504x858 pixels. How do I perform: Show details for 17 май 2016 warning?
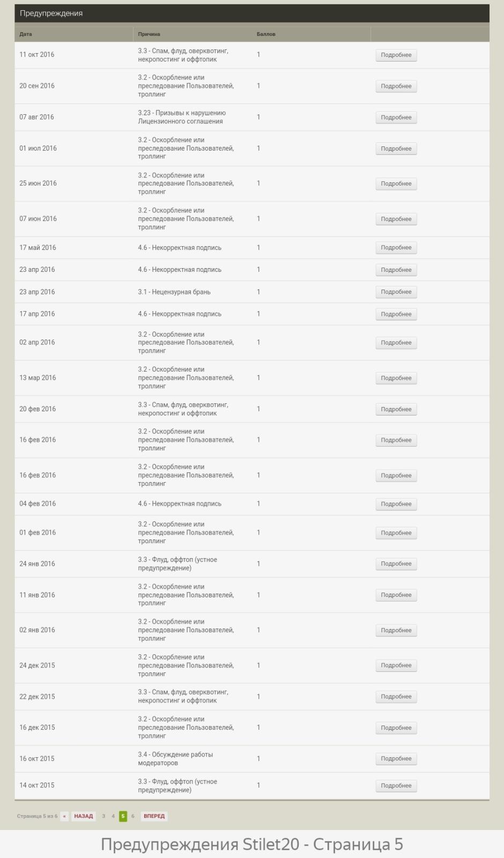396,248
